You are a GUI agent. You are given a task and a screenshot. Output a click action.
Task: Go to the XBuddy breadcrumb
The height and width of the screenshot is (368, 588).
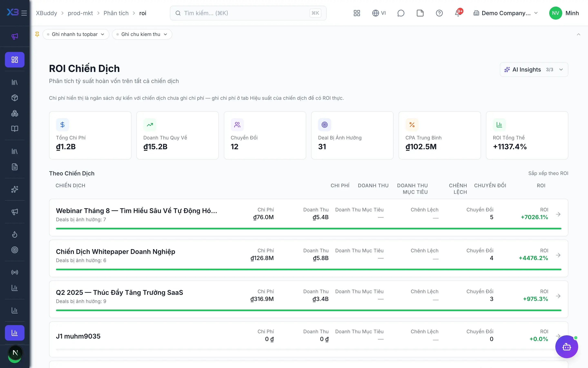click(x=46, y=13)
